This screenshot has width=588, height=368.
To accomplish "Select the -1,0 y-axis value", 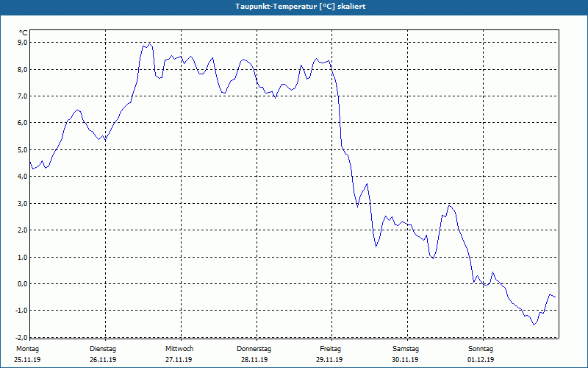I will click(22, 311).
